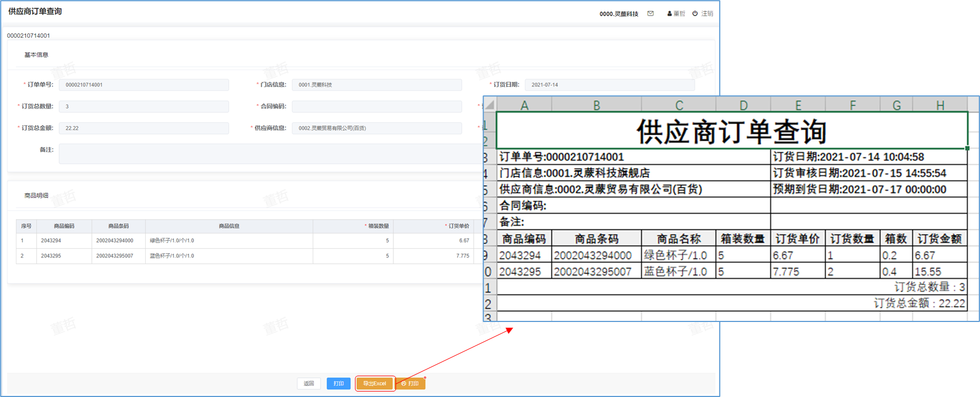Select Excel column B header
The width and height of the screenshot is (980, 397).
(x=596, y=105)
